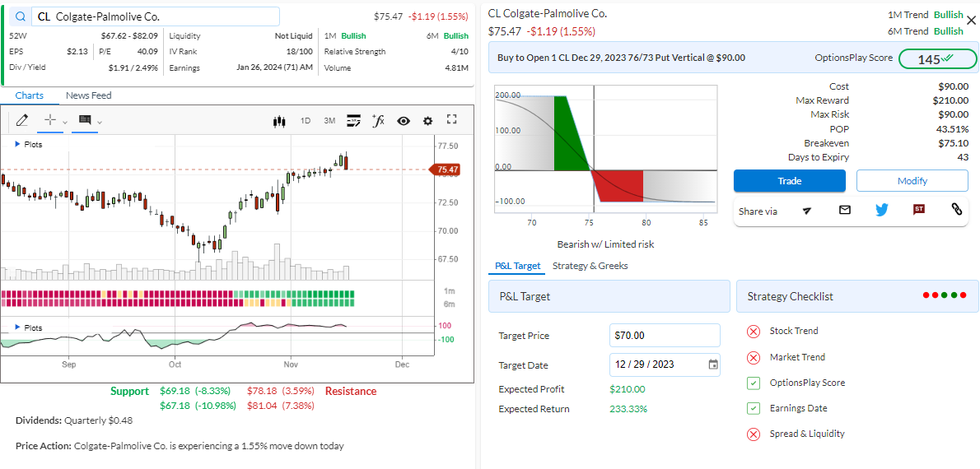This screenshot has width=980, height=469.
Task: Open the crosshair tool dropdown arrow
Action: pyautogui.click(x=65, y=122)
